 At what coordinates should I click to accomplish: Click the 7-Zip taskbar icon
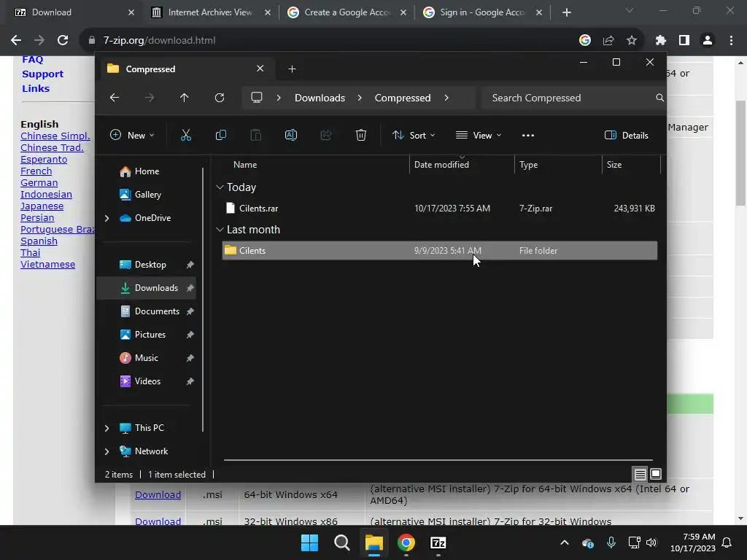[438, 542]
